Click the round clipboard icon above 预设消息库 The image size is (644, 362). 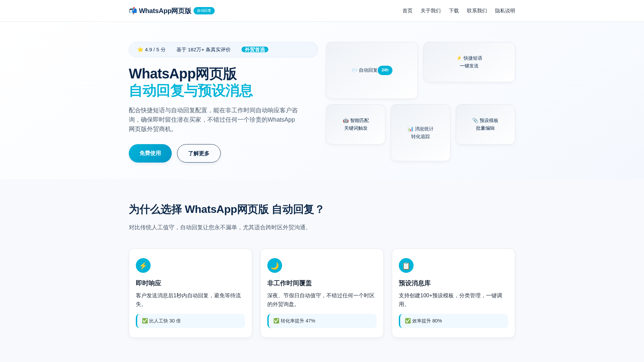point(406,265)
